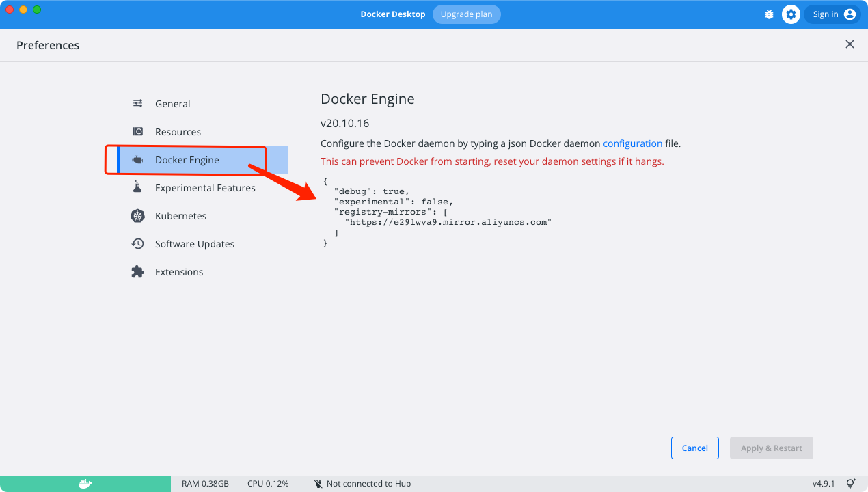Click the Software Updates clock icon
This screenshot has width=868, height=492.
(137, 244)
